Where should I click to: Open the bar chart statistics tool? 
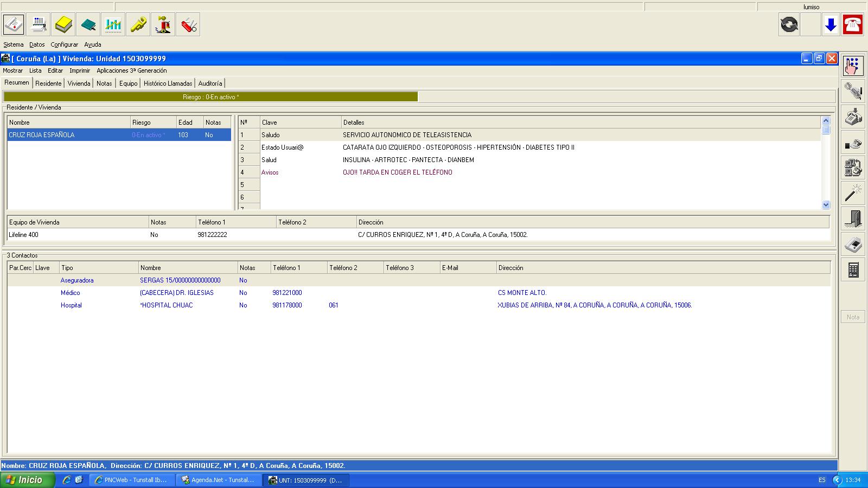(x=113, y=25)
